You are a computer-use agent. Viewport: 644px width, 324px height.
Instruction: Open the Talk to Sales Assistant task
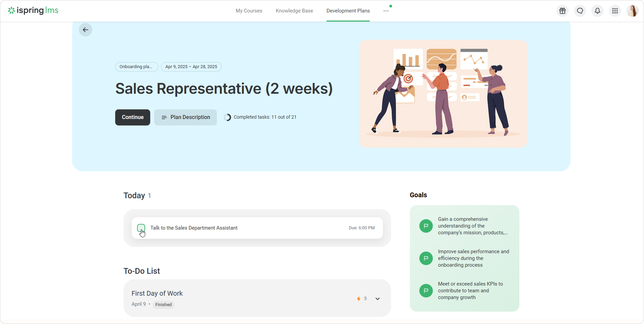tap(194, 228)
